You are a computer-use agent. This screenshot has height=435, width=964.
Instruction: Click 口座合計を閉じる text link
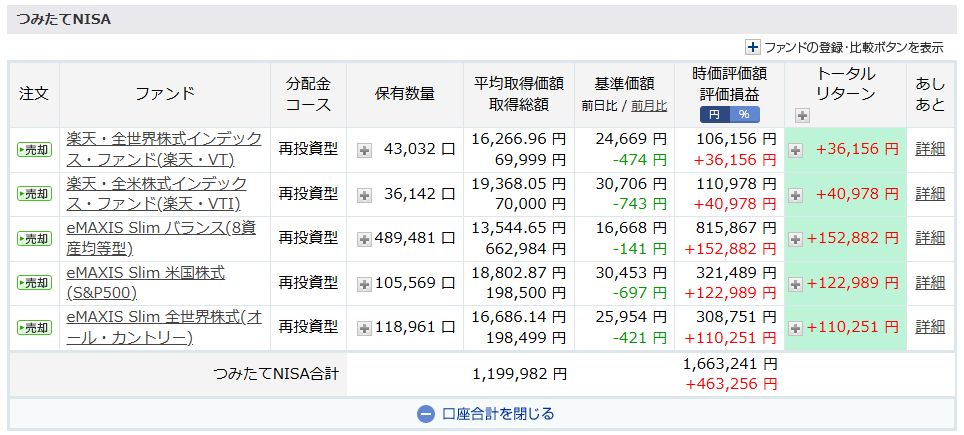[x=498, y=413]
